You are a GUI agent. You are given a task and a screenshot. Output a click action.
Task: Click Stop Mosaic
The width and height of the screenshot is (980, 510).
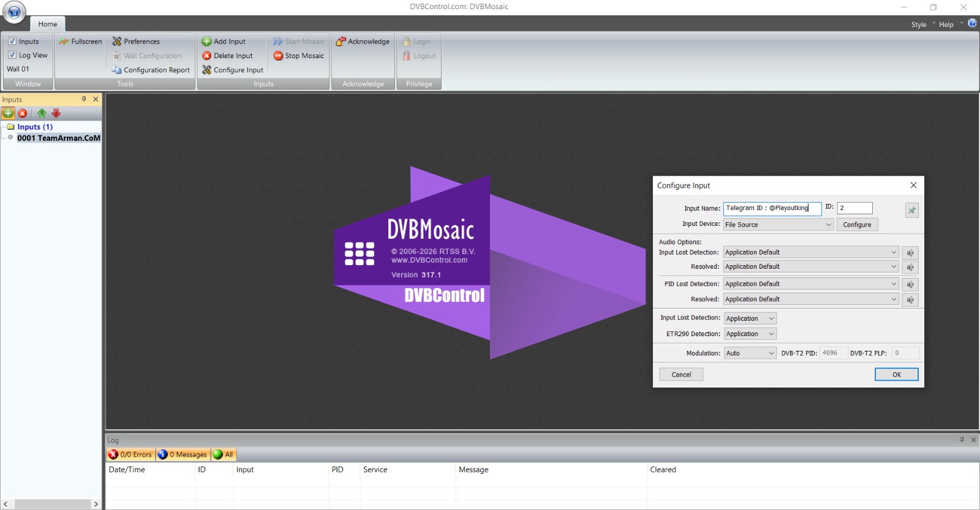pyautogui.click(x=299, y=56)
